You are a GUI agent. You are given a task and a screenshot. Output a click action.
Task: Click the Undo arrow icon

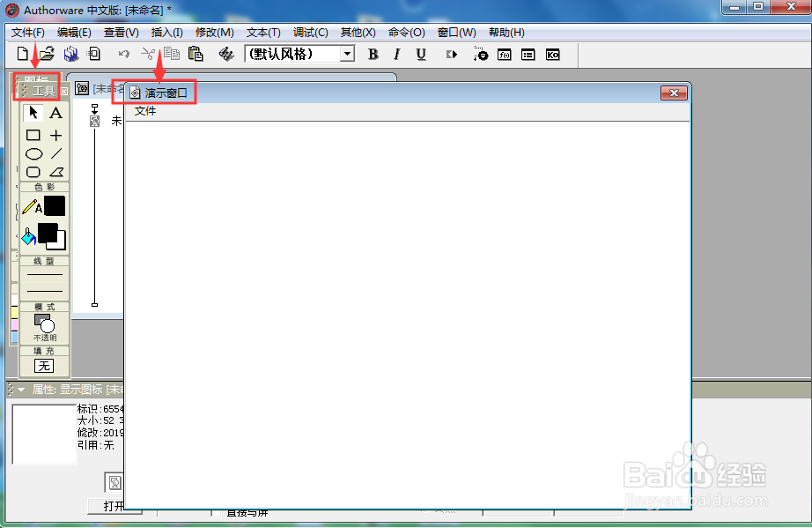coord(124,54)
